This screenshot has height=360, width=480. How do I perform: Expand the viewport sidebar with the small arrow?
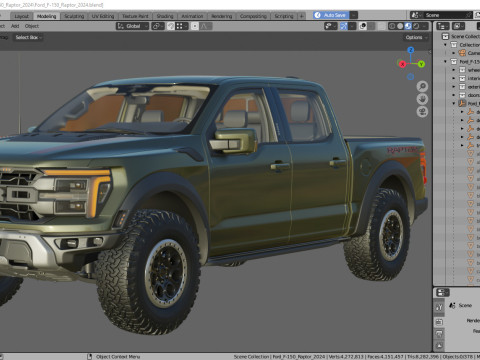point(430,52)
